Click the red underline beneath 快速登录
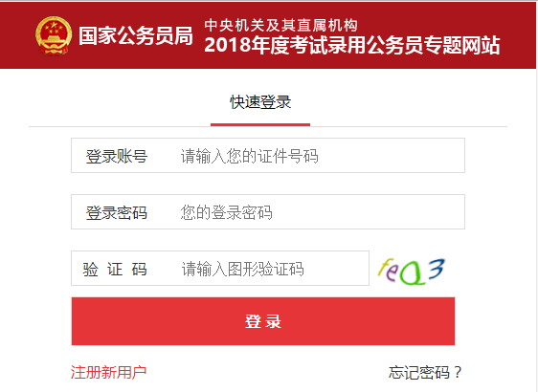Image resolution: width=538 pixels, height=392 pixels. click(x=260, y=124)
